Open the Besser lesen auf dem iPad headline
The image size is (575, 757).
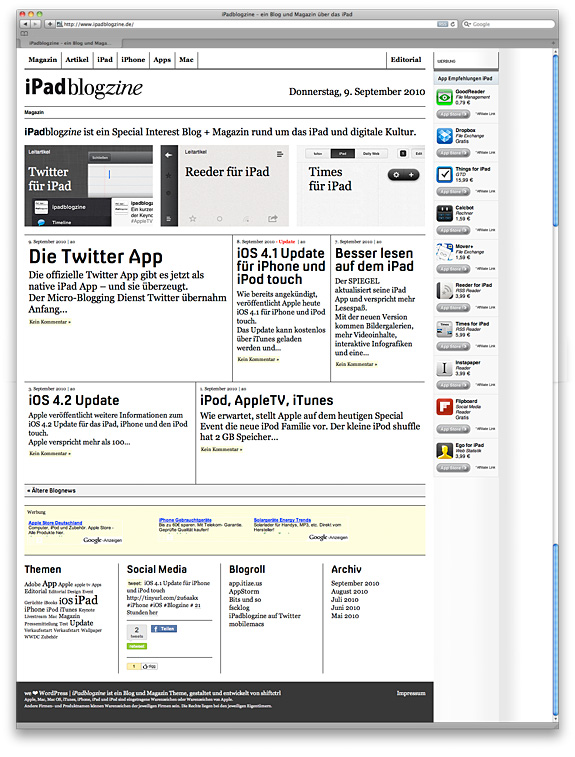pyautogui.click(x=374, y=260)
